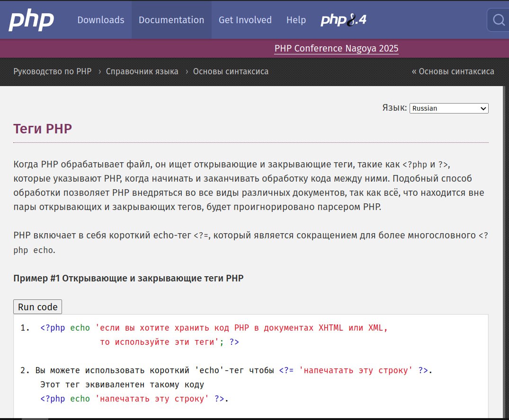The image size is (509, 420).
Task: Open the Get Involved nav item
Action: [x=245, y=20]
